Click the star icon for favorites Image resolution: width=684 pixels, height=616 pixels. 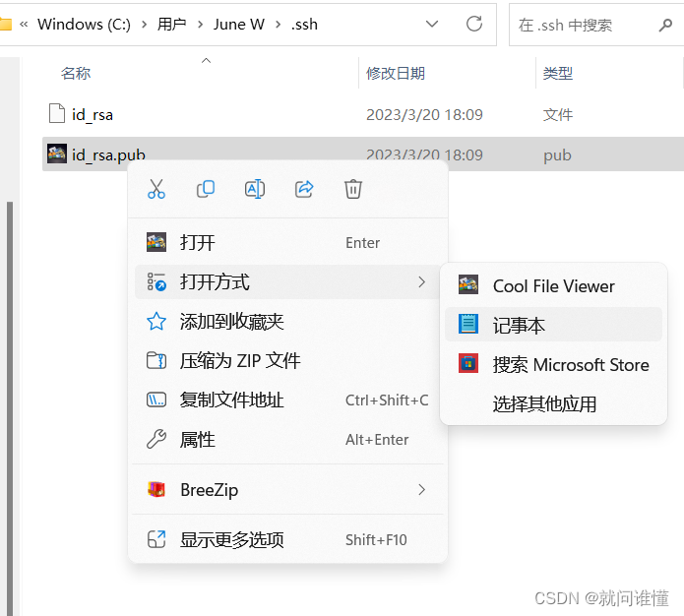point(156,322)
